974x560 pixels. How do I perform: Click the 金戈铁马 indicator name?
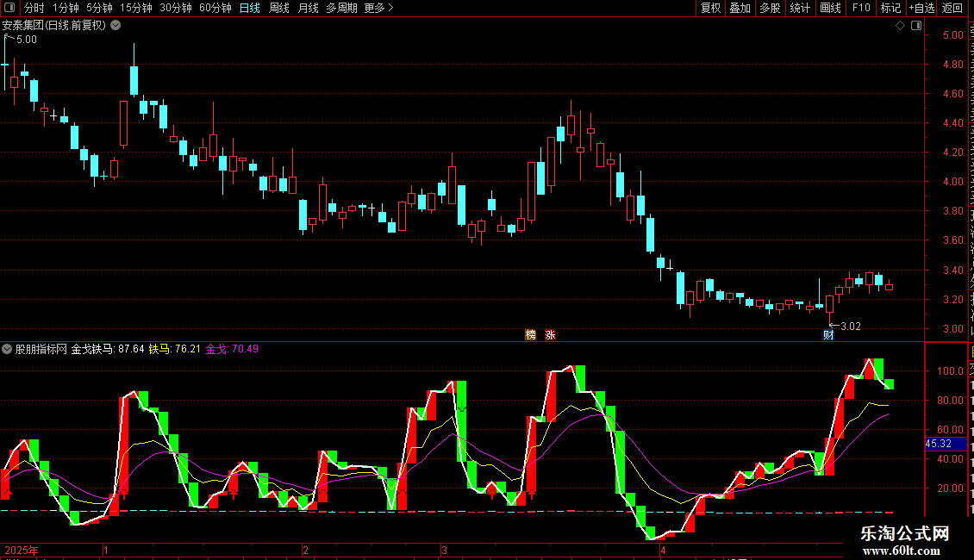[92, 349]
